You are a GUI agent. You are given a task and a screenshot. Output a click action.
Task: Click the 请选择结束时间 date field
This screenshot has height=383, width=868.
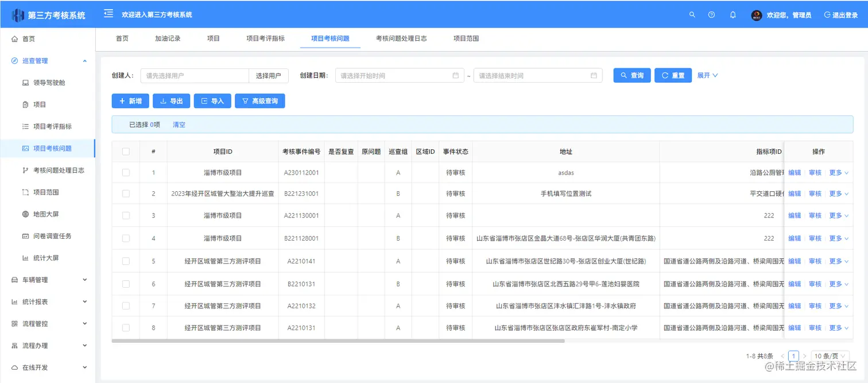[x=538, y=76]
